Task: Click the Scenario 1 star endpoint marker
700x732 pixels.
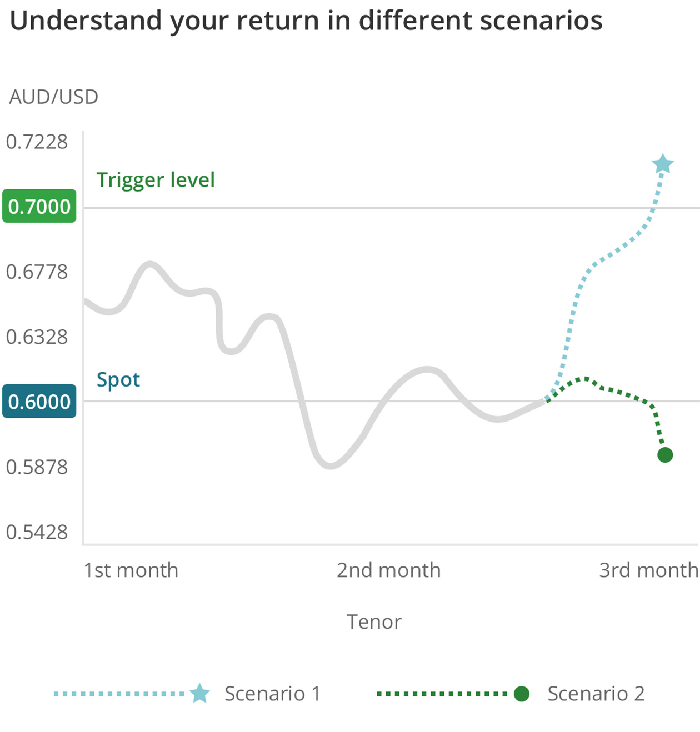Action: point(663,164)
